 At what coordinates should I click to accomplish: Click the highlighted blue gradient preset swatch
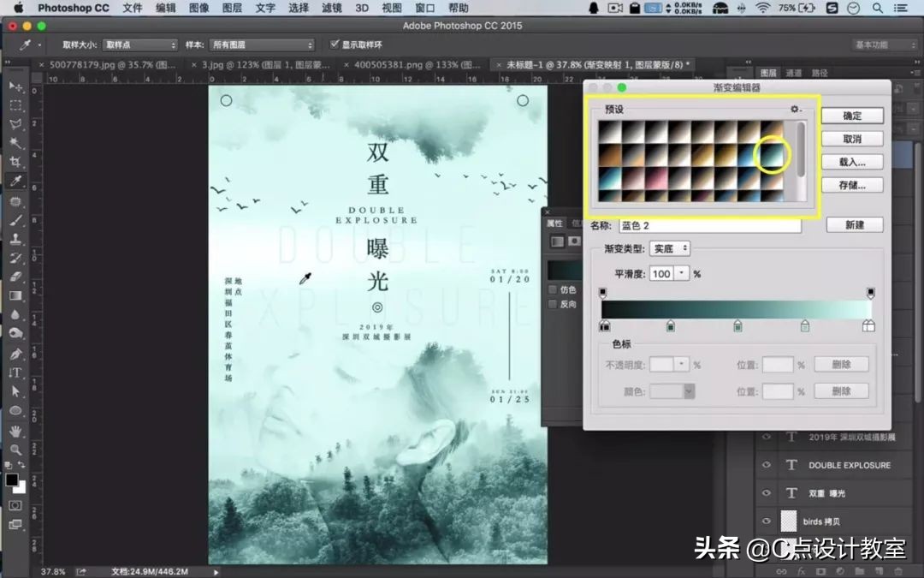click(772, 157)
